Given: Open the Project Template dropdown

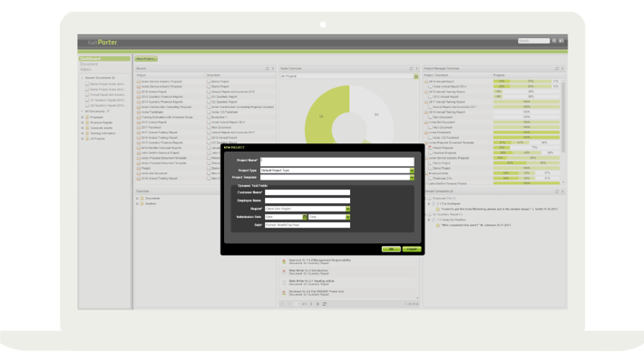Looking at the screenshot, I should click(412, 178).
